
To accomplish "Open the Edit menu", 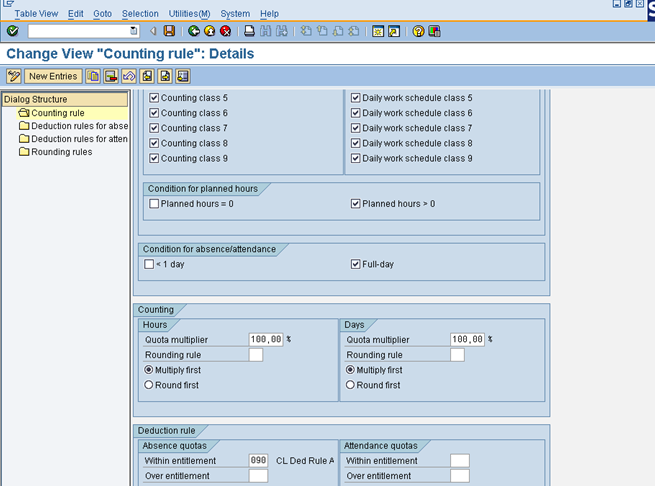I will (76, 14).
